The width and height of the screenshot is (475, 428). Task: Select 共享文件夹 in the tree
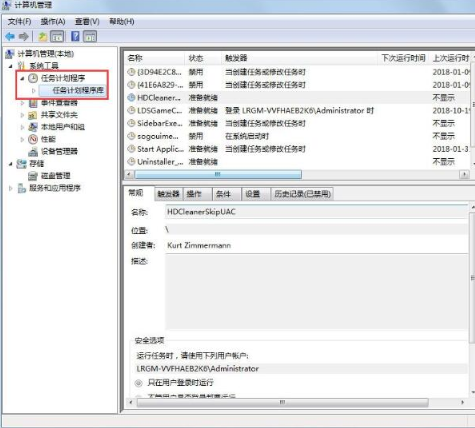click(59, 115)
